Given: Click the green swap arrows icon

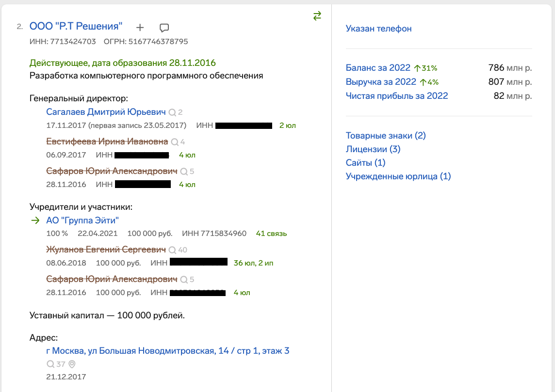Looking at the screenshot, I should pyautogui.click(x=317, y=16).
